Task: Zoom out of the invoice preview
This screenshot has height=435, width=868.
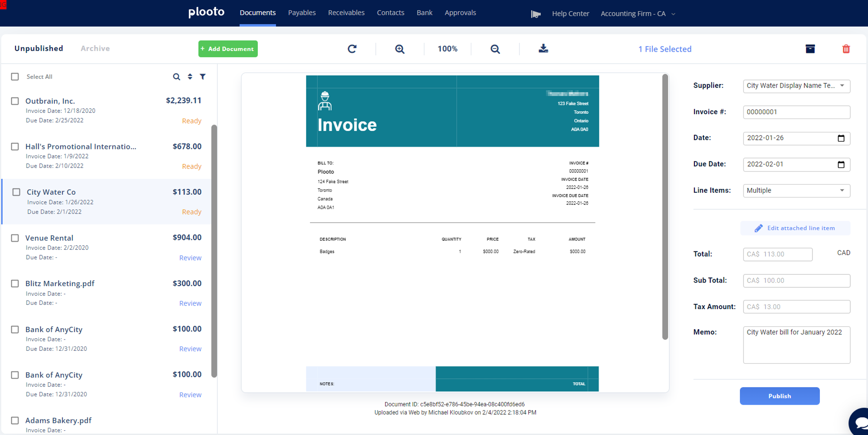Action: click(495, 49)
